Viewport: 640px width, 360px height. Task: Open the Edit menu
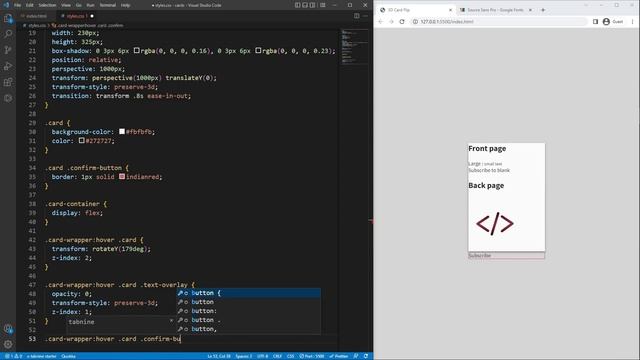30,5
